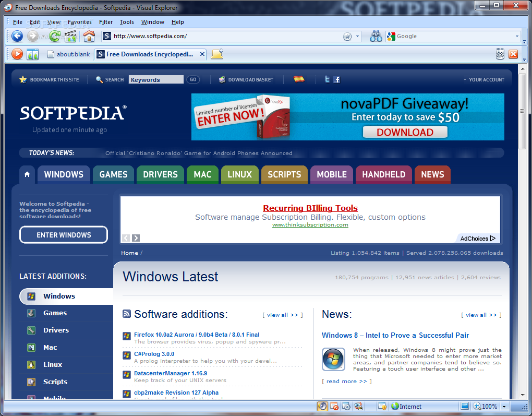Expand the Your Account dropdown
Screen dimensions: 532x416
(x=483, y=79)
